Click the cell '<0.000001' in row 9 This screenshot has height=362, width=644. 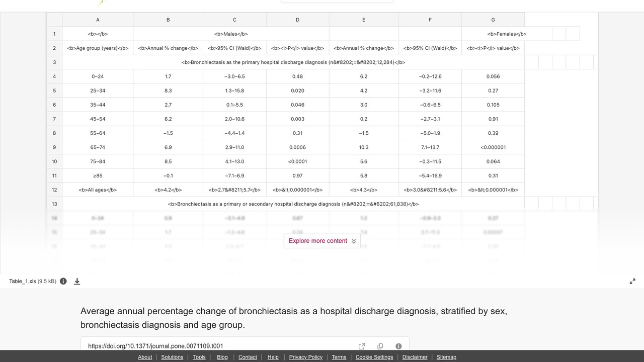(x=493, y=147)
